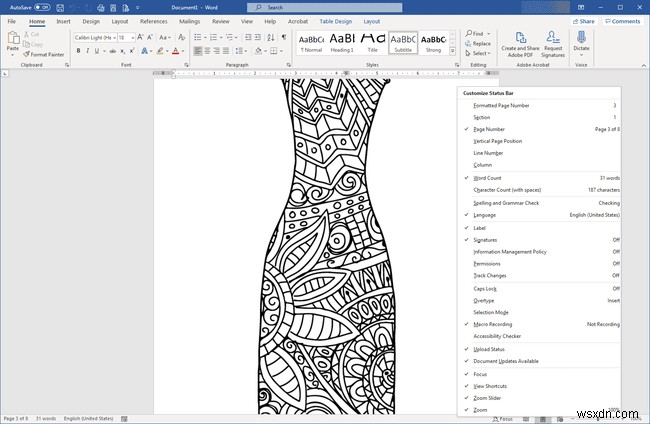Open the font name dropdown
The width and height of the screenshot is (650, 424).
coord(114,35)
